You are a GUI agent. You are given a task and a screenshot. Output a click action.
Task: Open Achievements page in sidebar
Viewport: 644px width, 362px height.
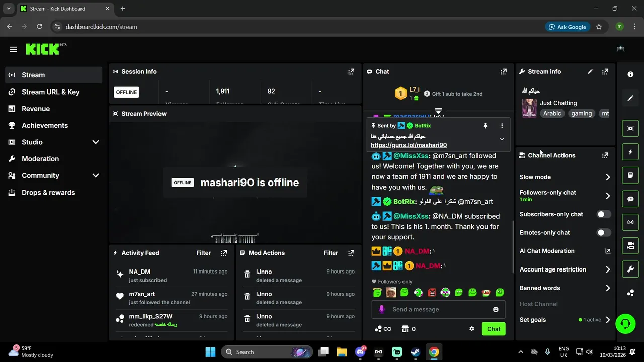click(x=53, y=125)
